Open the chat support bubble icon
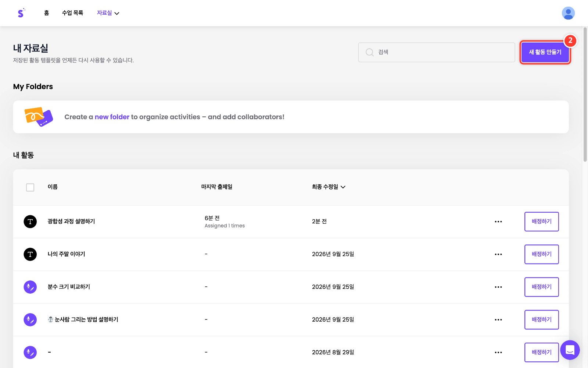Screen dimensions: 588x368 click(570, 350)
